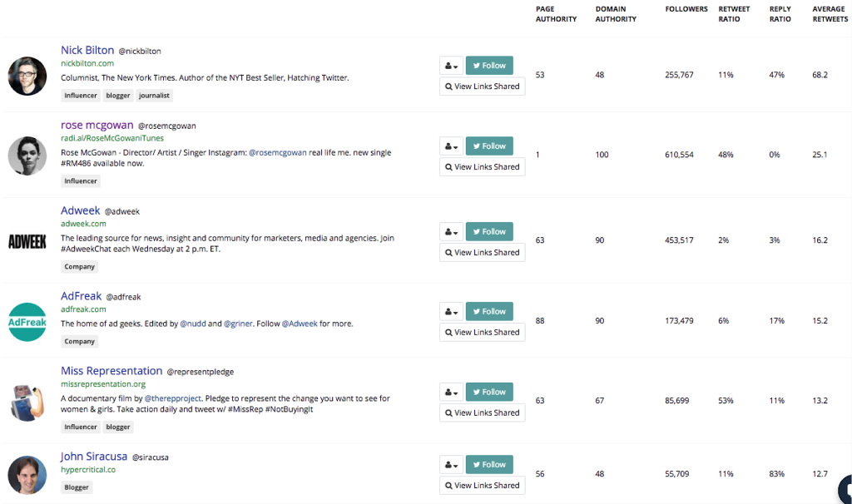This screenshot has width=852, height=504.
Task: Click the journalist tag under Nick Bilton
Action: coord(154,95)
